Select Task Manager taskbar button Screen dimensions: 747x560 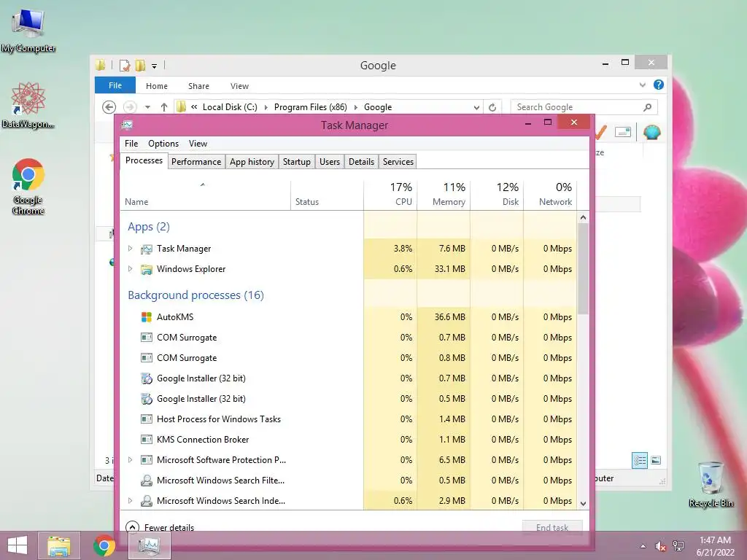coord(149,545)
